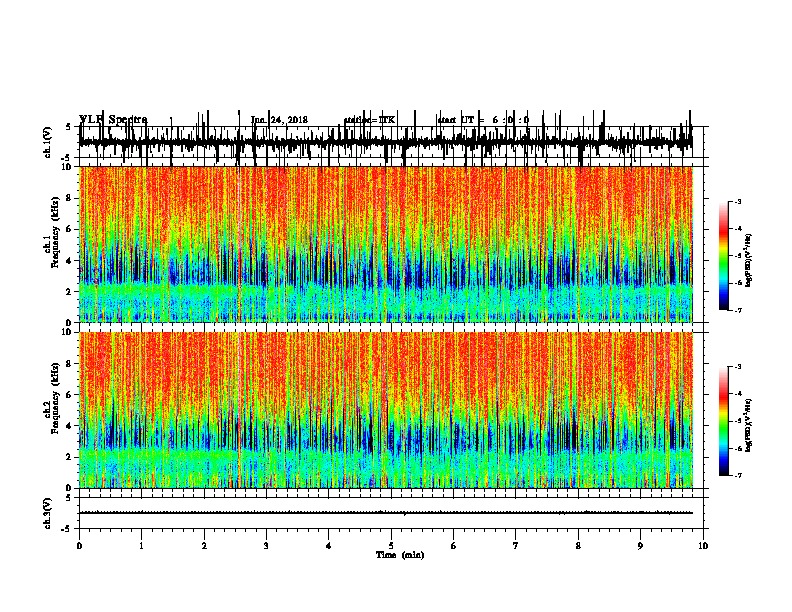This screenshot has height=612, width=792.
Task: Click the "Time (min)" axis title
Action: pos(400,555)
